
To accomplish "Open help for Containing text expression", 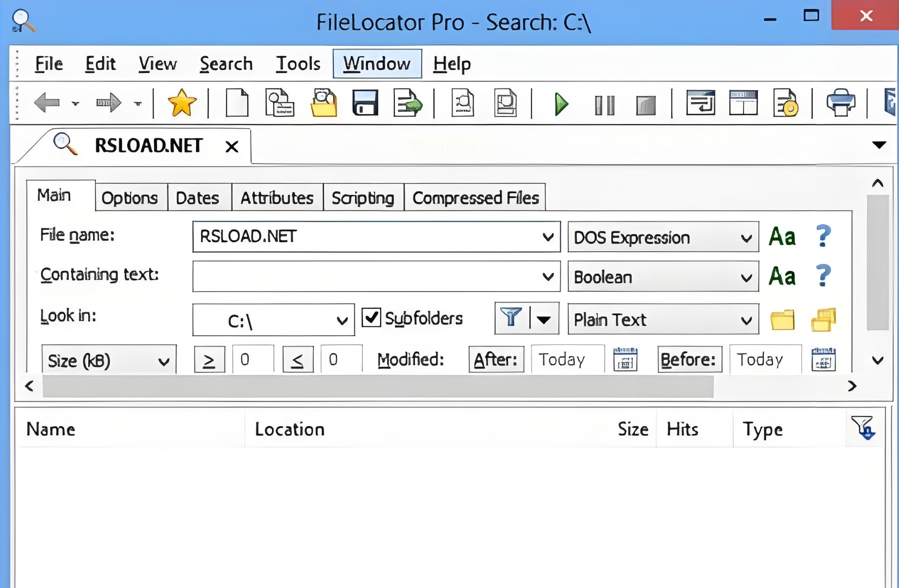I will pyautogui.click(x=824, y=276).
